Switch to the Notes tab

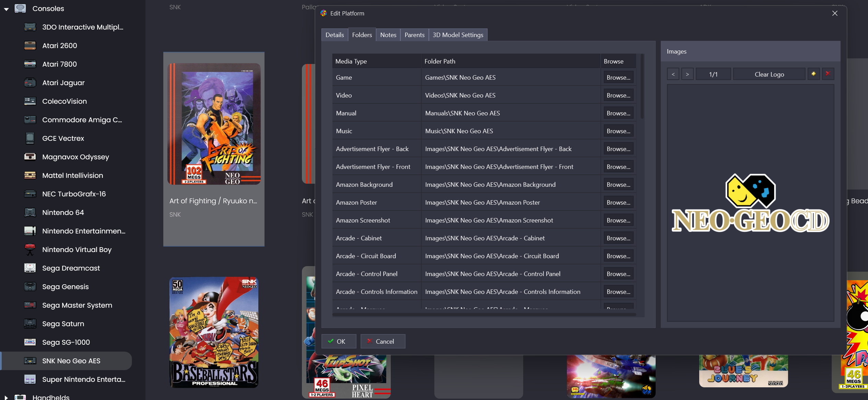click(388, 35)
